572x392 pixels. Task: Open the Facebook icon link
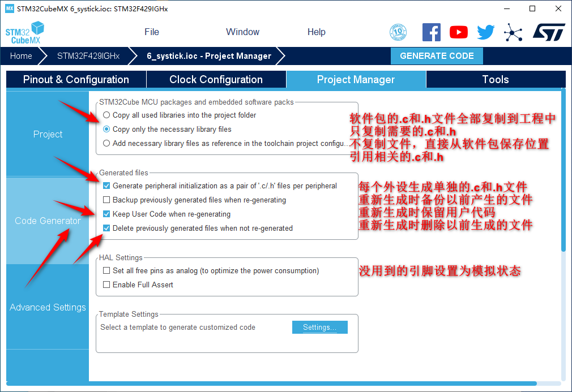coord(432,32)
